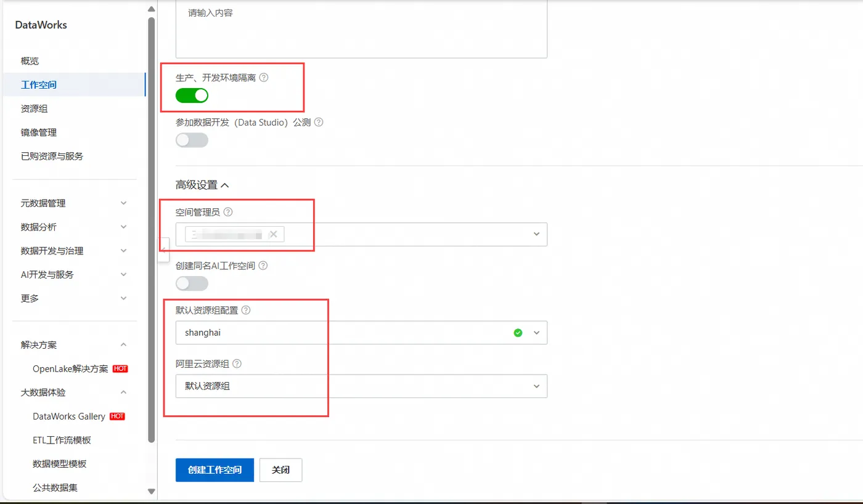Image resolution: width=863 pixels, height=504 pixels.
Task: Open help icon beside 空间管理员
Action: (228, 212)
